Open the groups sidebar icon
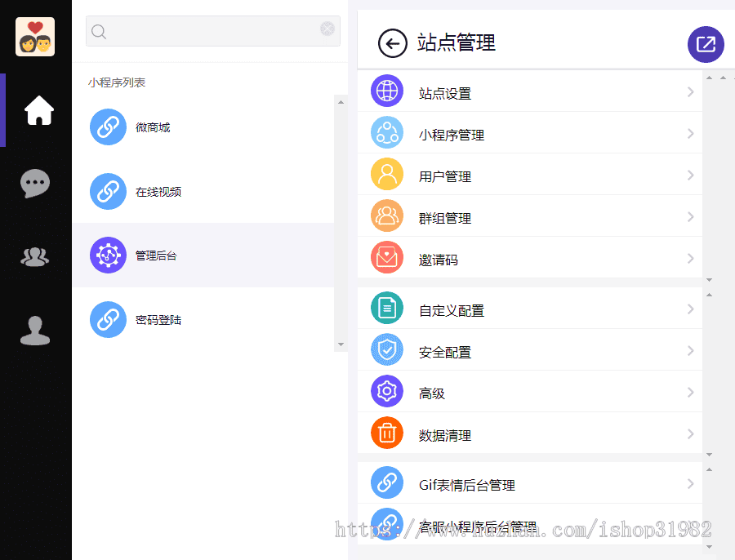The width and height of the screenshot is (735, 560). pyautogui.click(x=35, y=257)
